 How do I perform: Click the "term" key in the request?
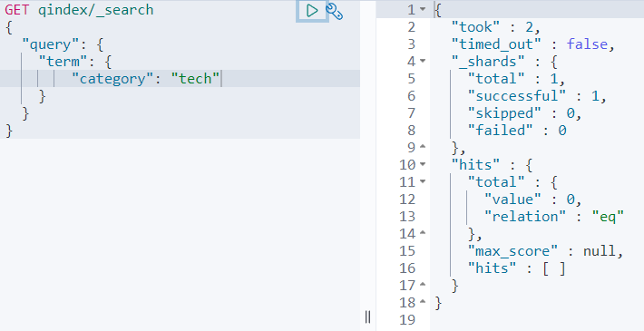pos(63,62)
